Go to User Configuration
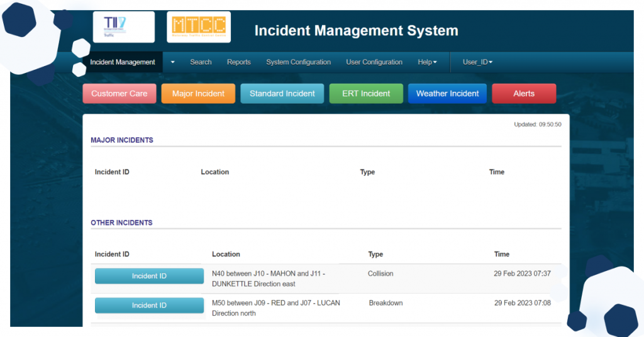Image resolution: width=644 pixels, height=337 pixels. [x=374, y=62]
